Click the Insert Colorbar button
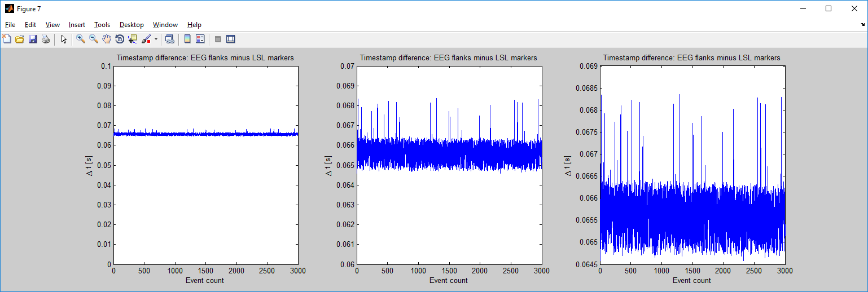 click(x=187, y=39)
